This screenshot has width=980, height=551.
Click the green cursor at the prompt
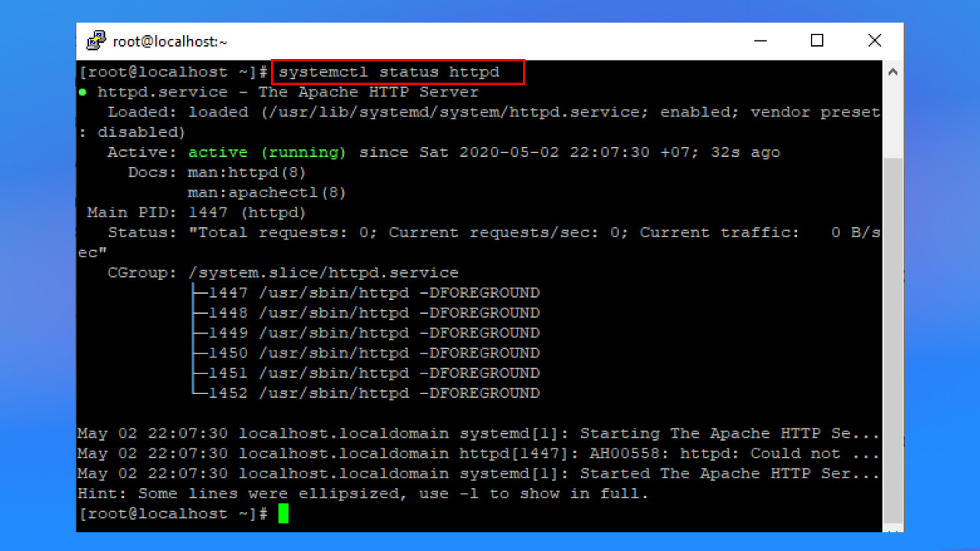tap(283, 514)
